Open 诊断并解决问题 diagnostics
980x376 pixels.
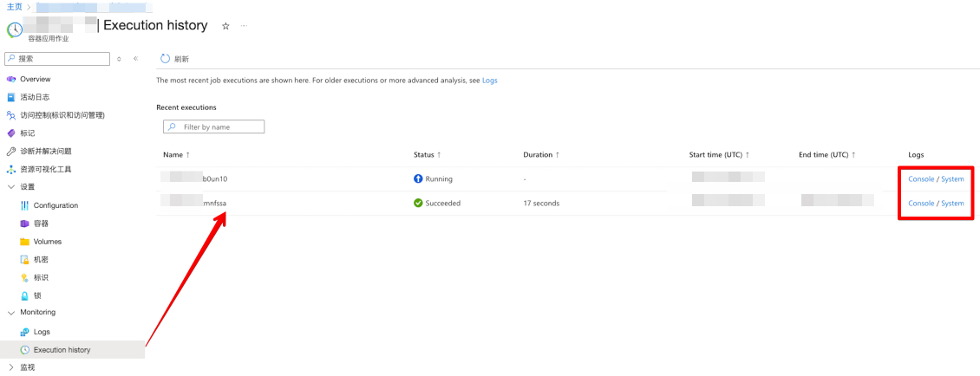tap(45, 151)
